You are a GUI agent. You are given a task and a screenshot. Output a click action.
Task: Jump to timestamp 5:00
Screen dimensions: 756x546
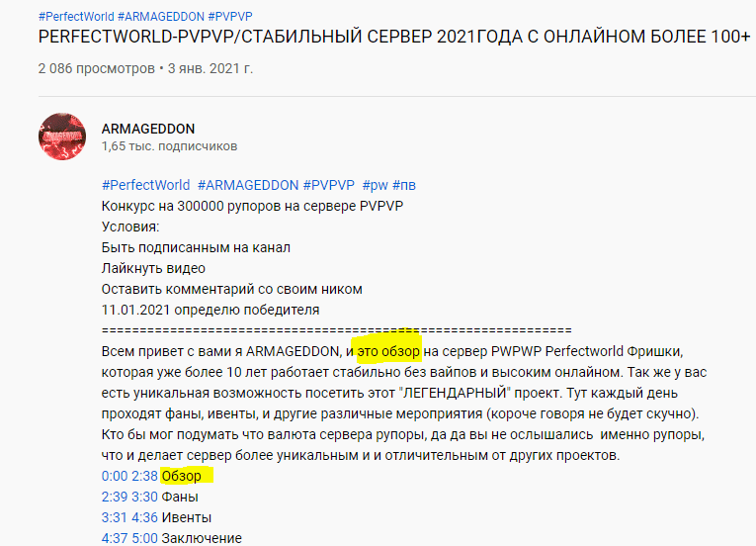pos(144,538)
